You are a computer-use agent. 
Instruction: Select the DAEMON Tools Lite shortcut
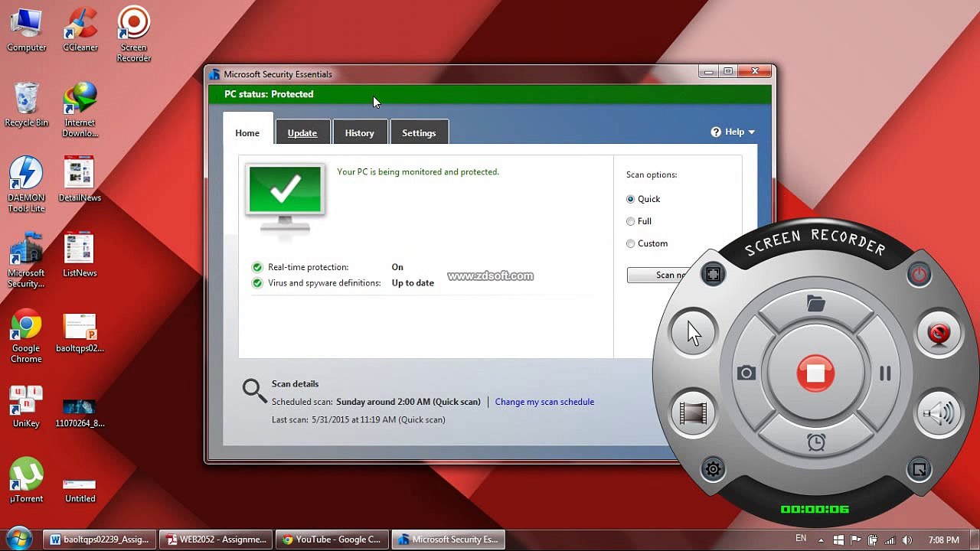coord(26,184)
